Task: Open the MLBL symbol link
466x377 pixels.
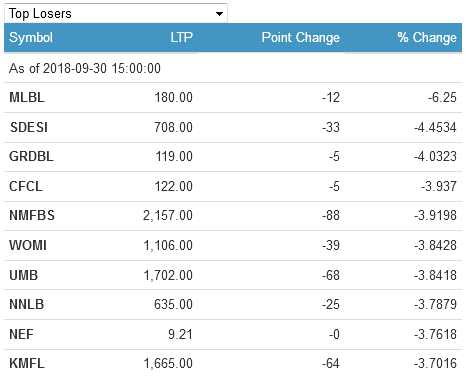Action: pos(27,97)
